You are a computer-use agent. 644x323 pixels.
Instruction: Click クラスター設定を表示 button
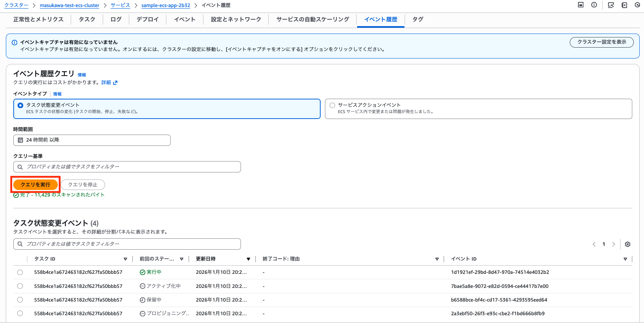[x=601, y=42]
